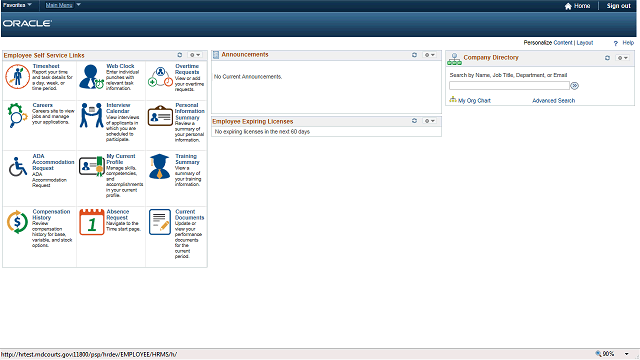The image size is (640, 360).
Task: Open the Current Documents link
Action: tap(189, 215)
